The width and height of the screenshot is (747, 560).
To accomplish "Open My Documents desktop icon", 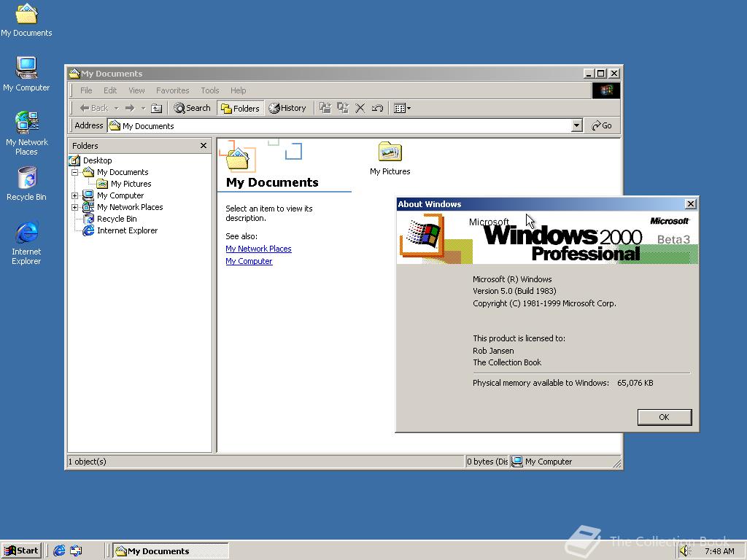I will pos(26,20).
